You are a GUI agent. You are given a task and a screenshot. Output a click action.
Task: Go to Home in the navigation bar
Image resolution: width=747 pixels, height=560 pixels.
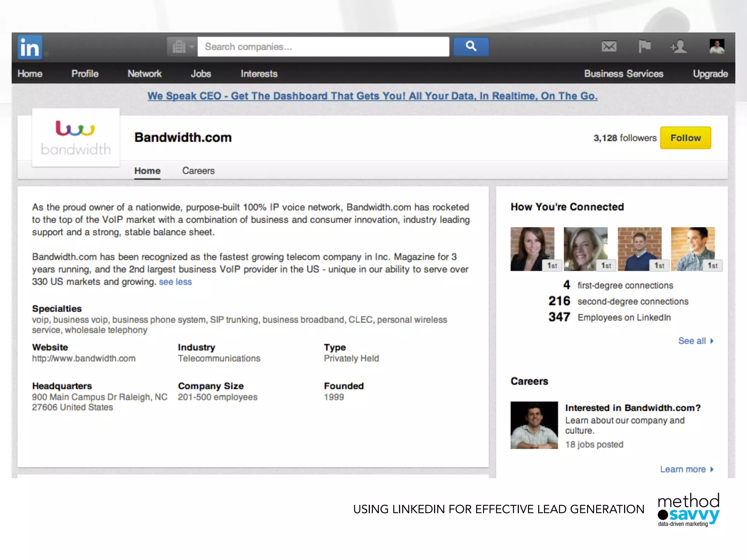(x=30, y=74)
